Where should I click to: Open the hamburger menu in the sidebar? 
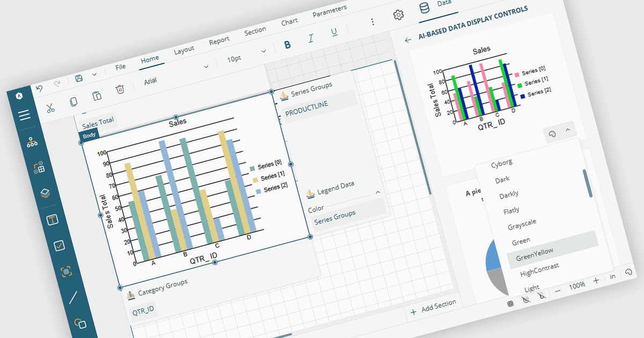click(x=24, y=115)
